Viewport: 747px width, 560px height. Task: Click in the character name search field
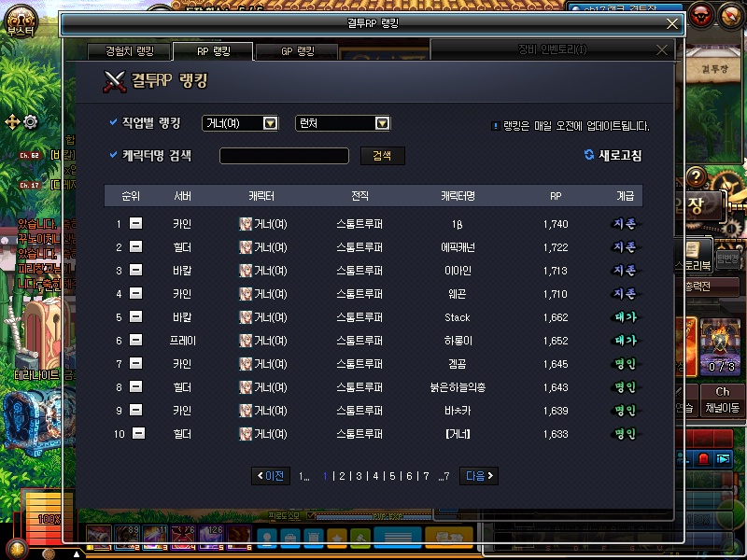pos(284,156)
